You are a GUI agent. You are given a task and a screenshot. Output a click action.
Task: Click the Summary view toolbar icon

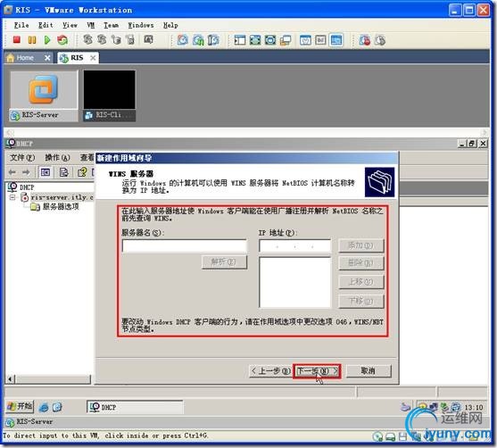coord(305,40)
